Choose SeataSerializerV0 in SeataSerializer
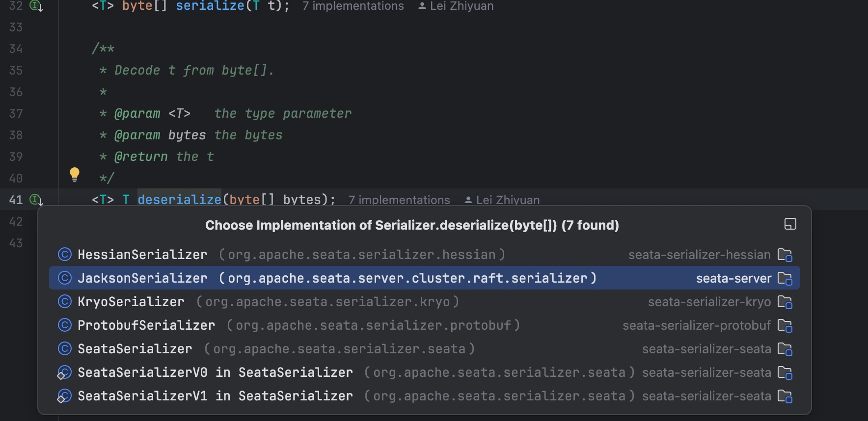 [x=425, y=372]
